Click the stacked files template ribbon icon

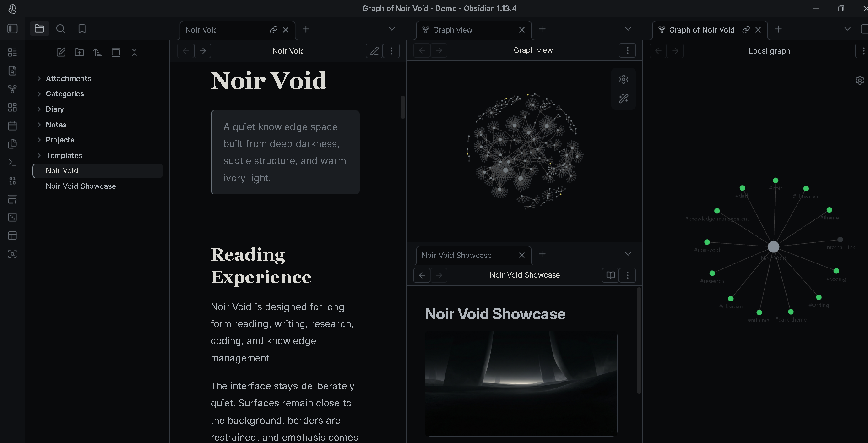[12, 144]
